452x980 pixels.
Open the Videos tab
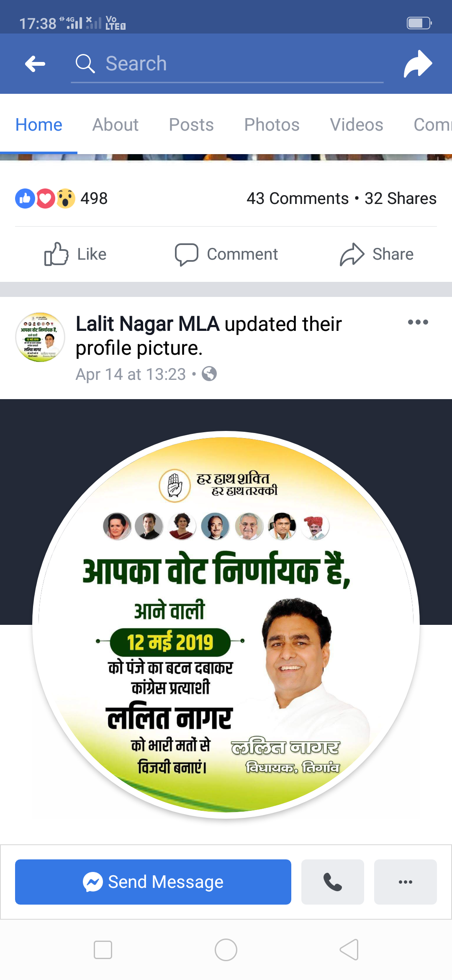click(357, 125)
